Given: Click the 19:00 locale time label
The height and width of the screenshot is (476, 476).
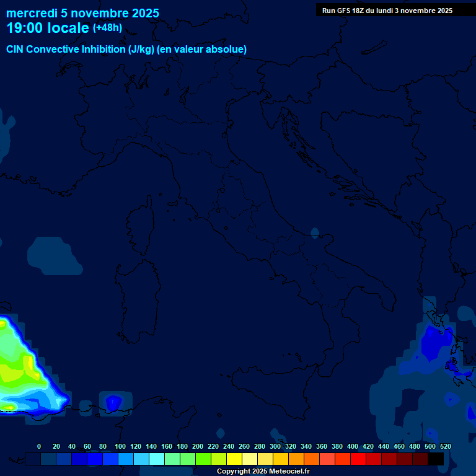Looking at the screenshot, I should point(48,28).
